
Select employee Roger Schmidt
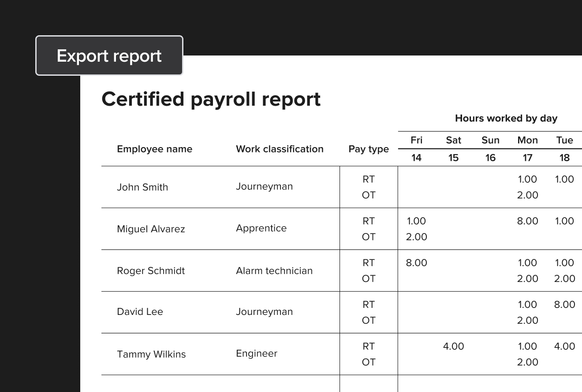tap(151, 271)
